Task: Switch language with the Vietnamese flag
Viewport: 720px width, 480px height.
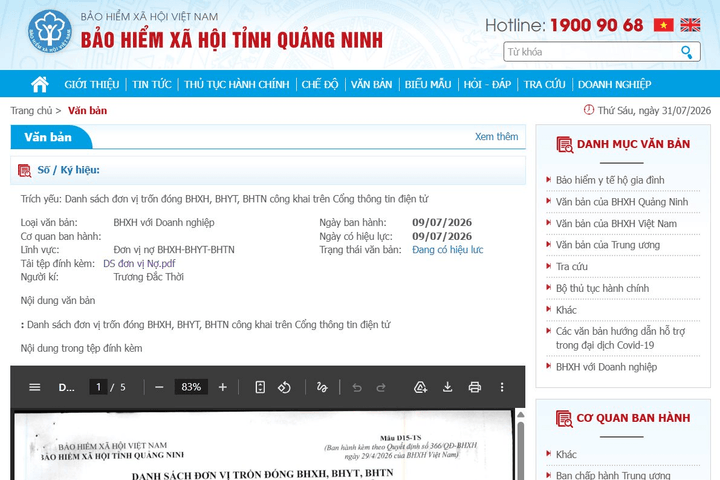Action: tap(664, 25)
